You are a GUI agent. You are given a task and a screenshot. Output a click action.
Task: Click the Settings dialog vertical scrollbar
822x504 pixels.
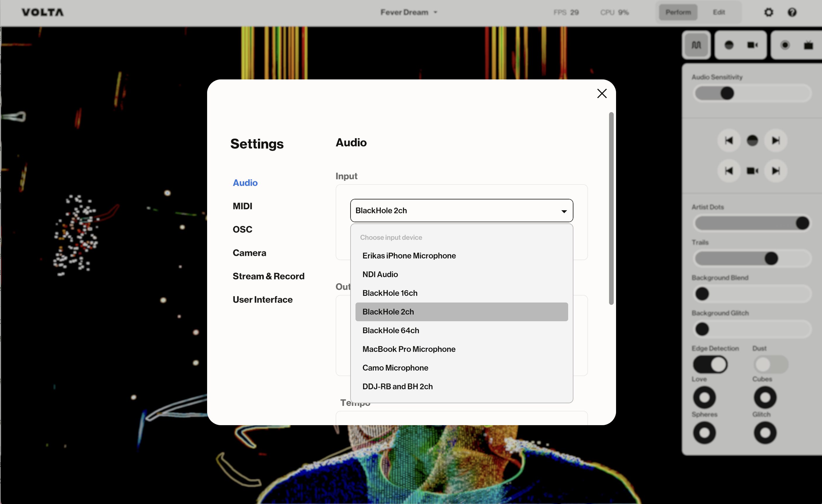coord(611,208)
